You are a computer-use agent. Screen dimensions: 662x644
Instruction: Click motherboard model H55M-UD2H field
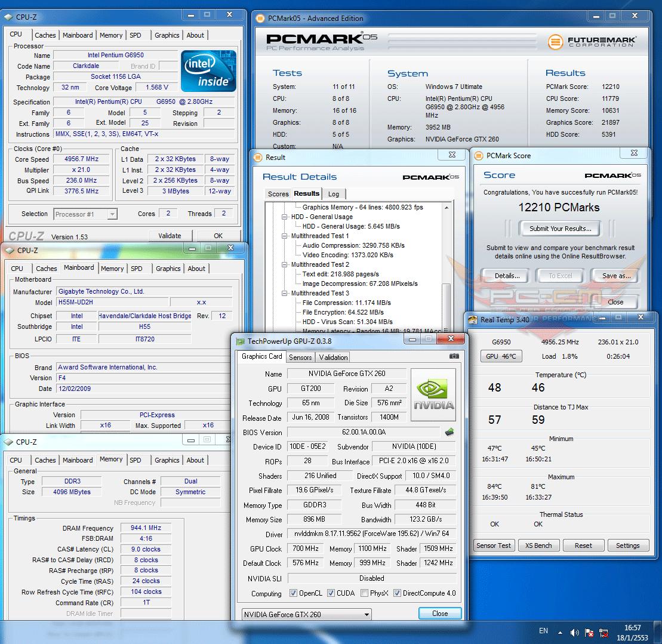(113, 302)
